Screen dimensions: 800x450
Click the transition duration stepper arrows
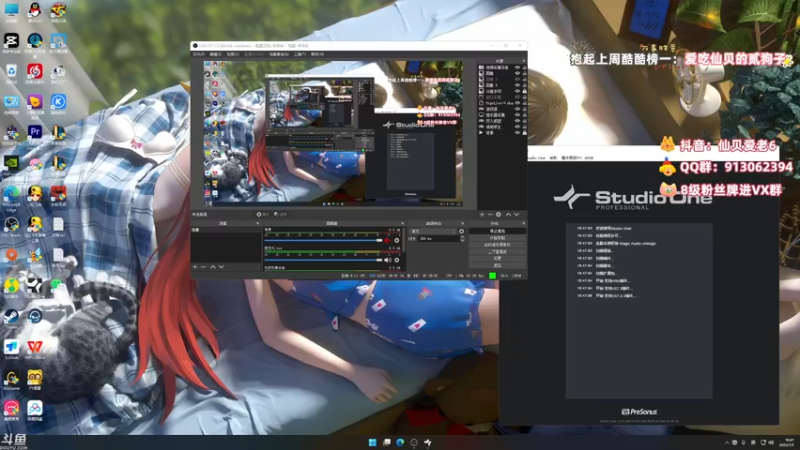coord(462,238)
